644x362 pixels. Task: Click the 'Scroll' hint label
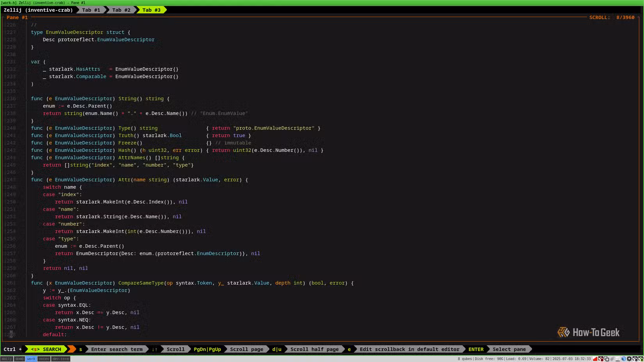pyautogui.click(x=176, y=350)
